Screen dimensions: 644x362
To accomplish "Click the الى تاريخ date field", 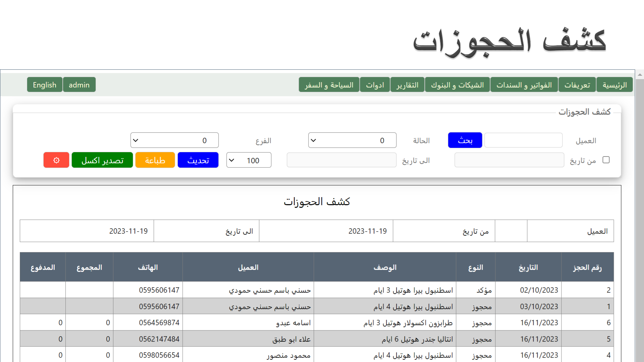I will [x=341, y=160].
